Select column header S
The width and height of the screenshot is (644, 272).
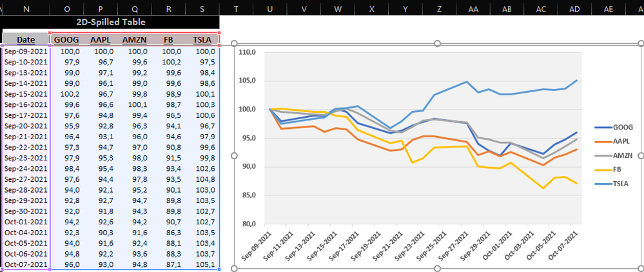pyautogui.click(x=202, y=8)
